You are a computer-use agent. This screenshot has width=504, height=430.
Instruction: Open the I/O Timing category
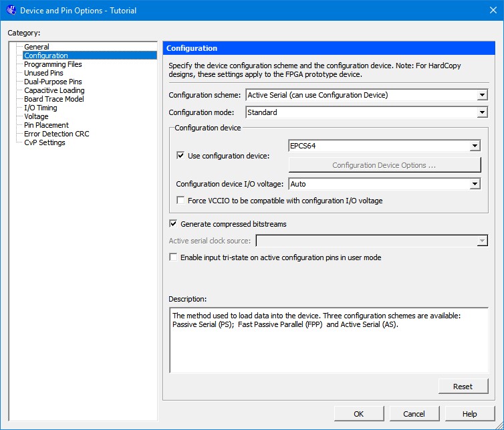click(x=41, y=108)
